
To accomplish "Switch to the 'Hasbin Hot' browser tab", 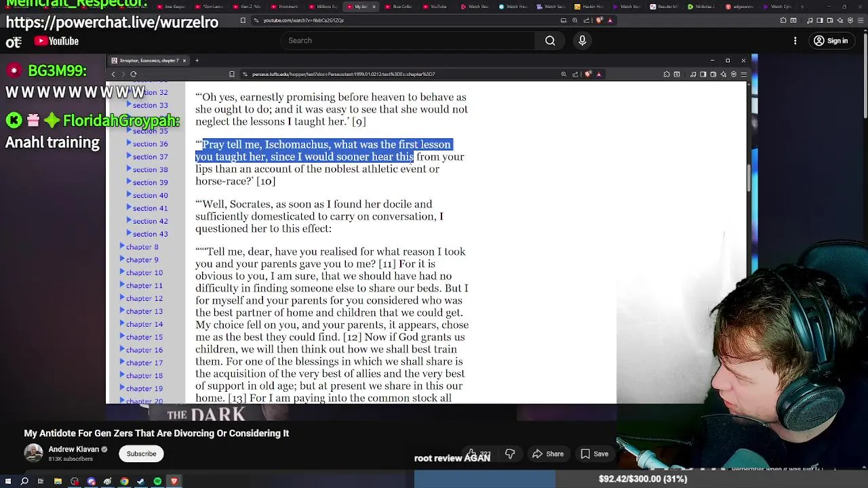I will tap(590, 7).
